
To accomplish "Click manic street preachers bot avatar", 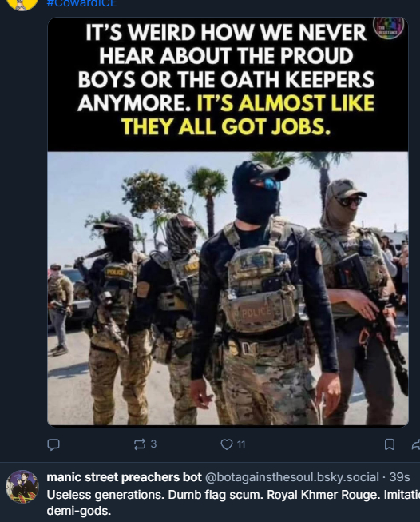I will click(x=22, y=486).
